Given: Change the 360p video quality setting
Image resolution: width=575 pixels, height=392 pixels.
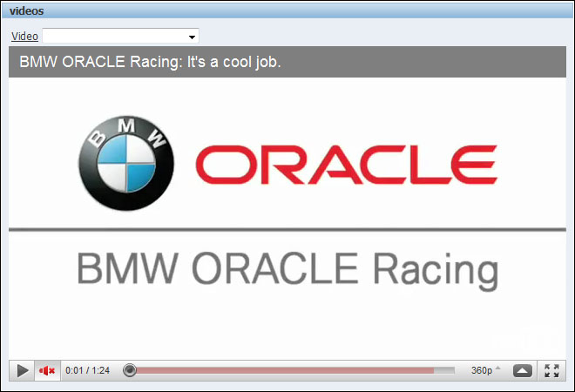Looking at the screenshot, I should [x=485, y=370].
